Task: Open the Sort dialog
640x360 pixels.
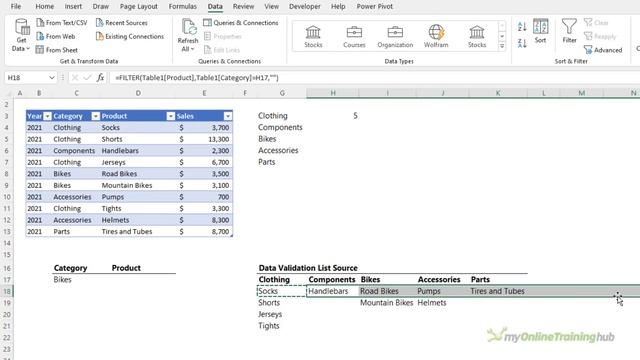Action: click(540, 31)
